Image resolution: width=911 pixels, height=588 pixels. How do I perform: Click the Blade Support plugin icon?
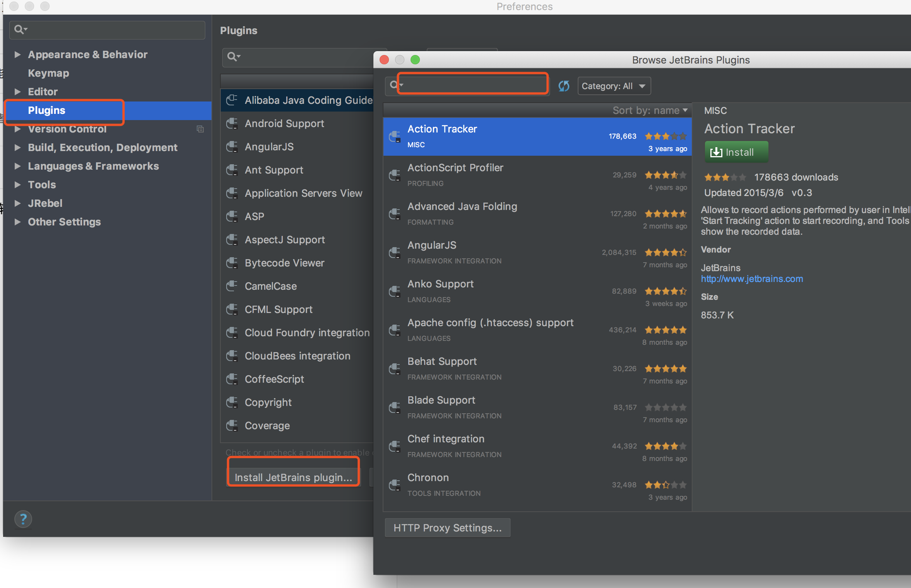[x=395, y=408]
